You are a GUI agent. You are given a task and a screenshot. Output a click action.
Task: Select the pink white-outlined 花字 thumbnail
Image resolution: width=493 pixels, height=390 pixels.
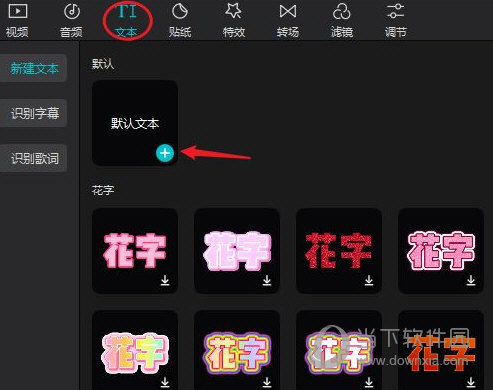[441, 251]
